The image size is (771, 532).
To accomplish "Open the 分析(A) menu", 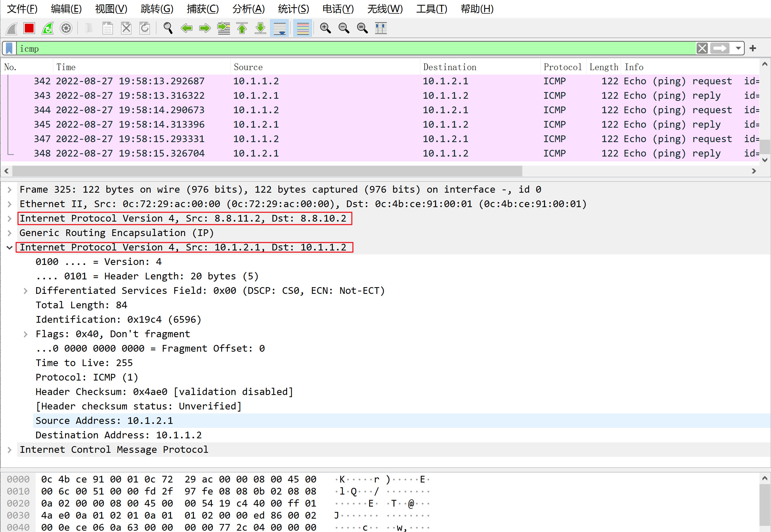I will pos(248,9).
